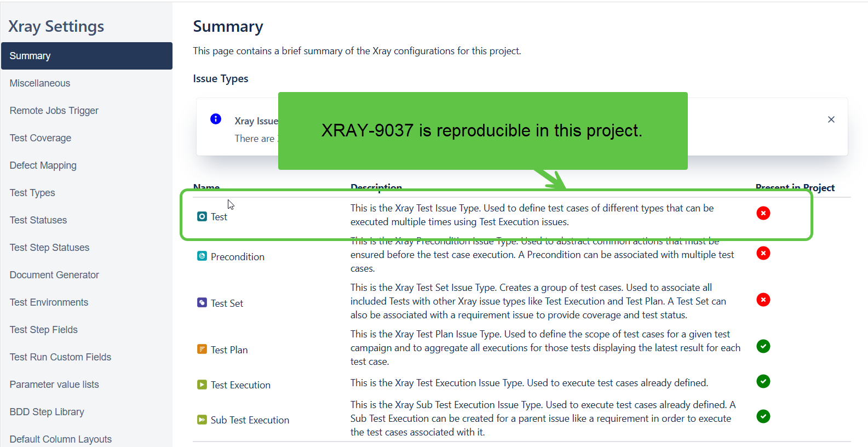Click the orange Test Plan icon
This screenshot has height=447, width=868.
click(202, 349)
